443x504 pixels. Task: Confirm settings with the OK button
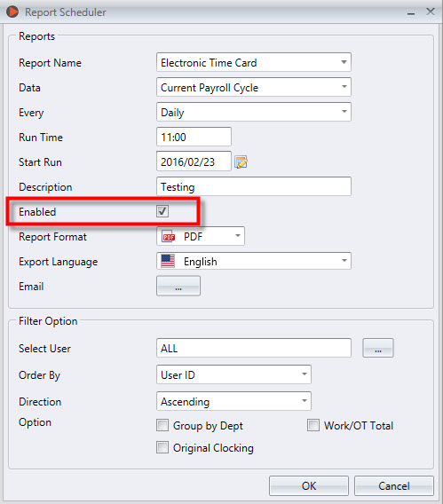[309, 485]
